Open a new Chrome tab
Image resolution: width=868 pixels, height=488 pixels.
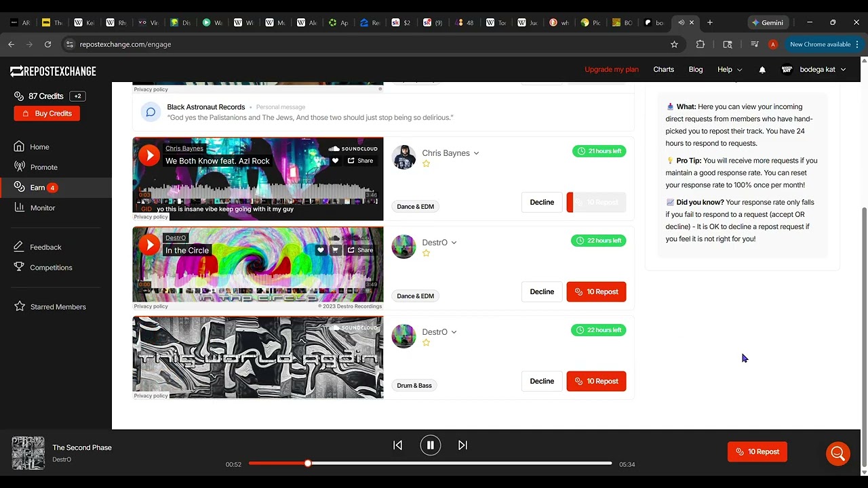[x=710, y=22]
